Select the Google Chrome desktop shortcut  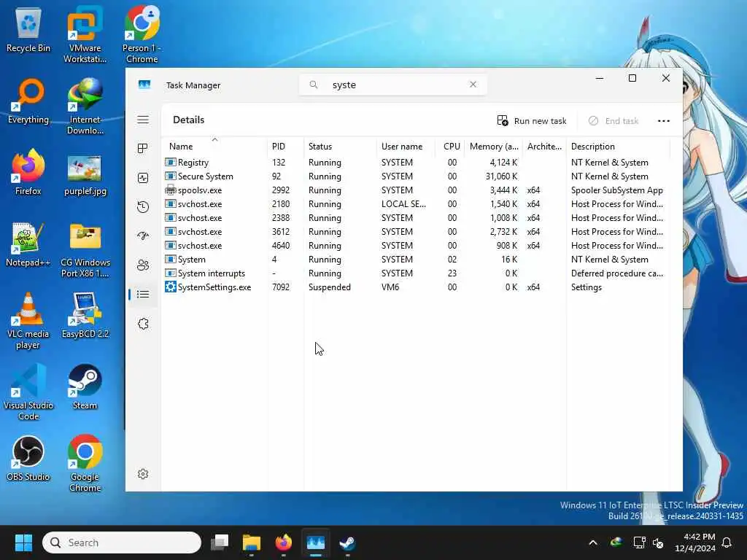point(85,463)
